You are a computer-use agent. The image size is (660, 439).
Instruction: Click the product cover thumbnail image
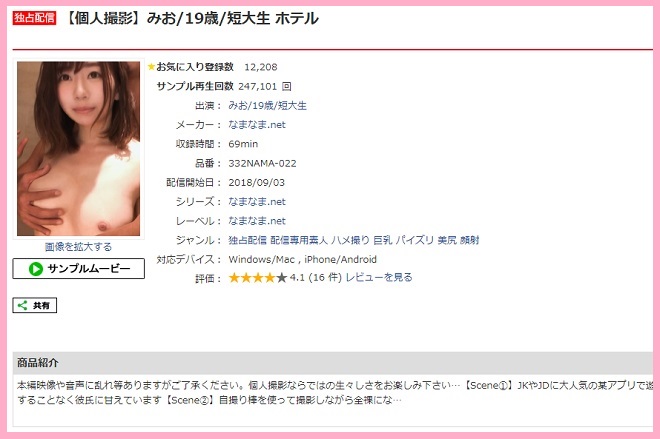79,149
